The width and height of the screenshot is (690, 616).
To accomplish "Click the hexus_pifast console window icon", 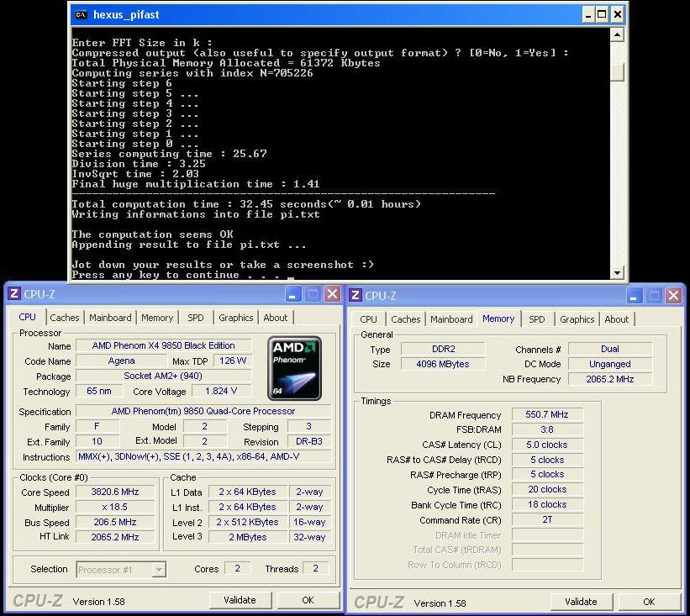I will coord(81,14).
